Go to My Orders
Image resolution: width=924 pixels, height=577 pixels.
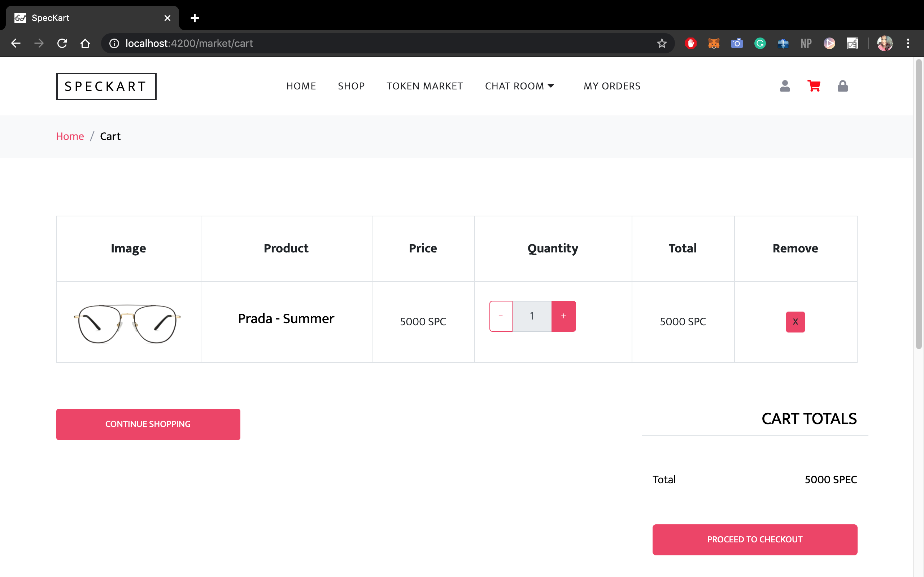612,86
